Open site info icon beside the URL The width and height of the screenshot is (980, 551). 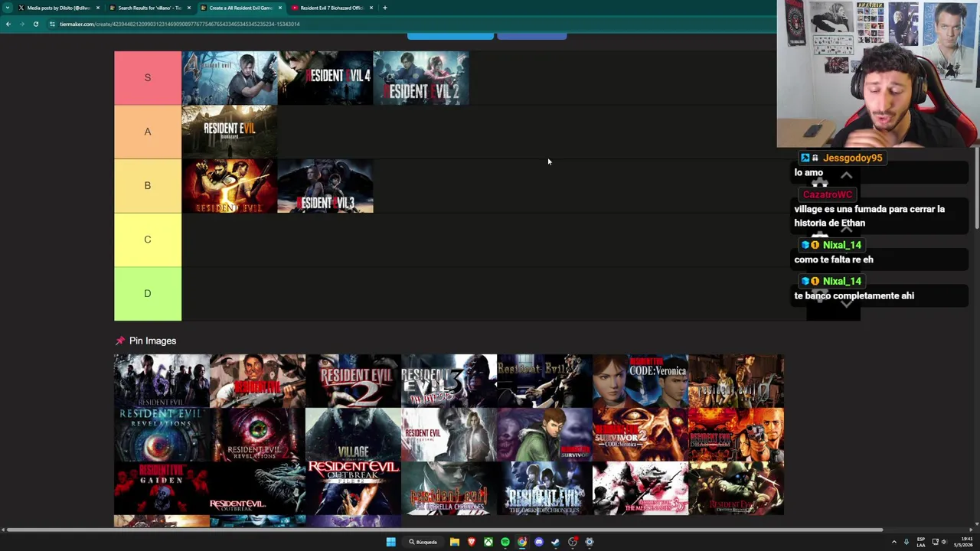point(52,24)
